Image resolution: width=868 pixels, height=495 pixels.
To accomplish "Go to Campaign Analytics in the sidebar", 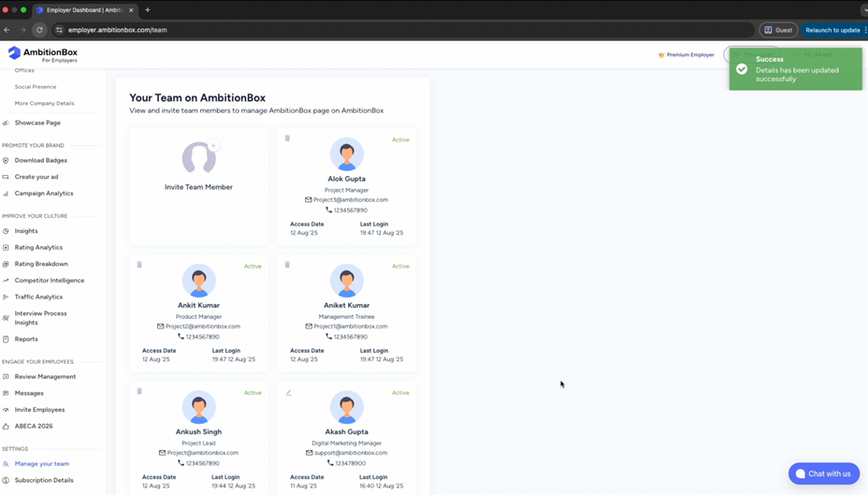I will click(x=43, y=194).
